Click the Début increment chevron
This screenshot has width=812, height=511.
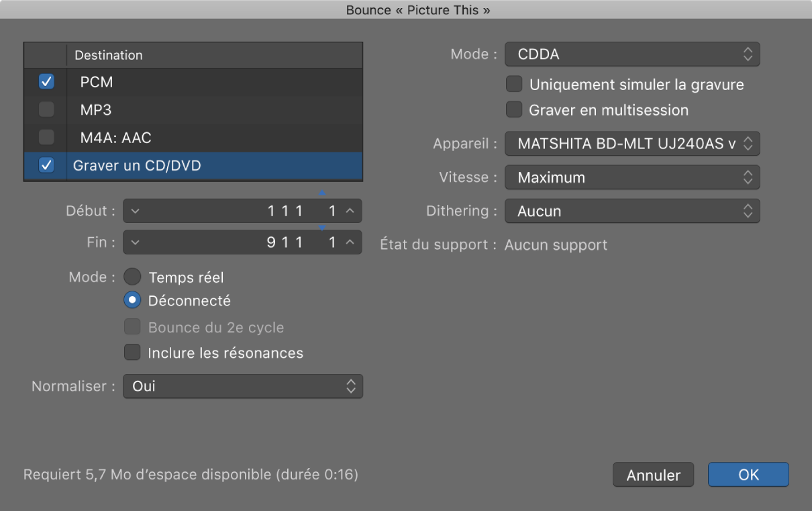[x=350, y=211]
